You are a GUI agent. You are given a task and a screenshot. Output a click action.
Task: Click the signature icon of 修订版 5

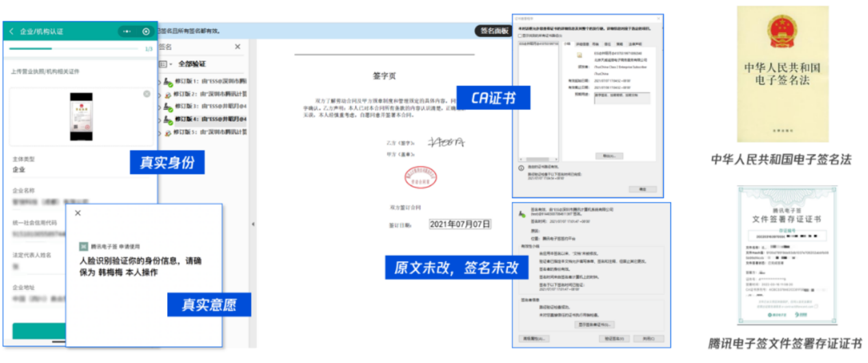coord(168,133)
